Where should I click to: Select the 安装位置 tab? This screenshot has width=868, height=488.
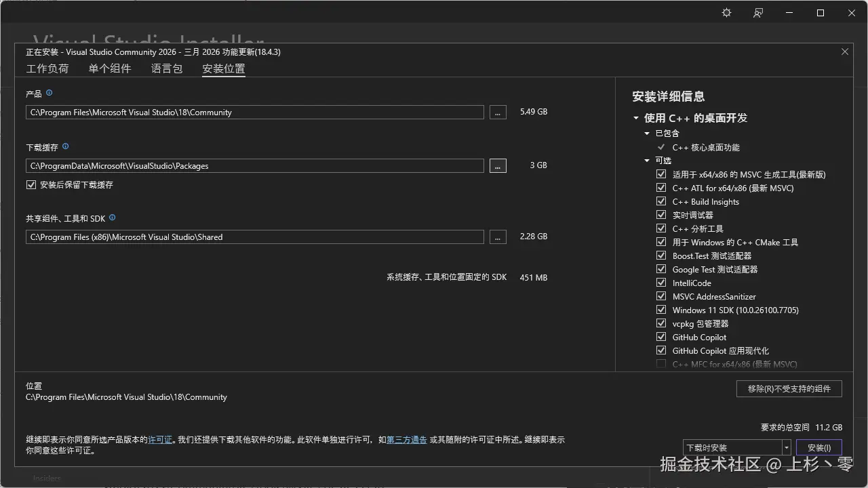click(x=224, y=68)
